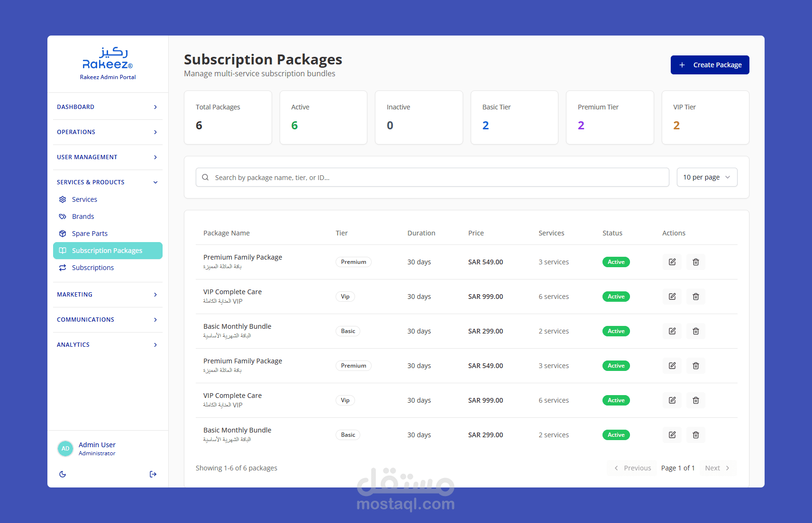
Task: Delete the second VIP Complete Care row
Action: click(x=696, y=400)
